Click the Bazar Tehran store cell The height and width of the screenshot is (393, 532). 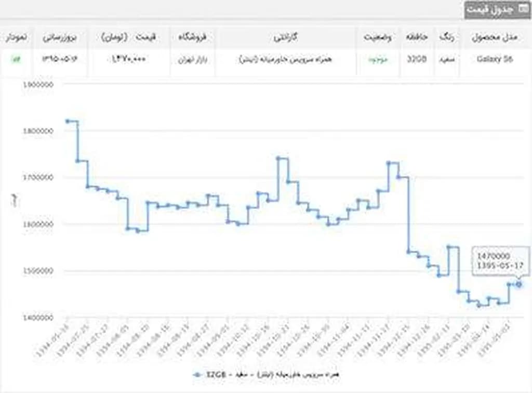point(194,59)
